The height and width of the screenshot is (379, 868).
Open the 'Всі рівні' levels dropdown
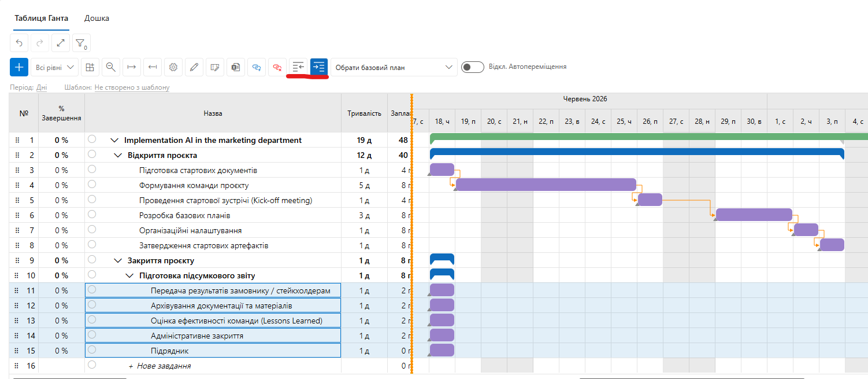pyautogui.click(x=55, y=67)
